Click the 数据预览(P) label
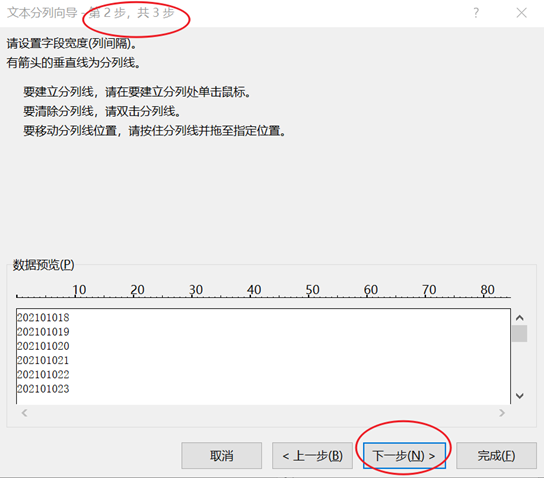 point(44,265)
